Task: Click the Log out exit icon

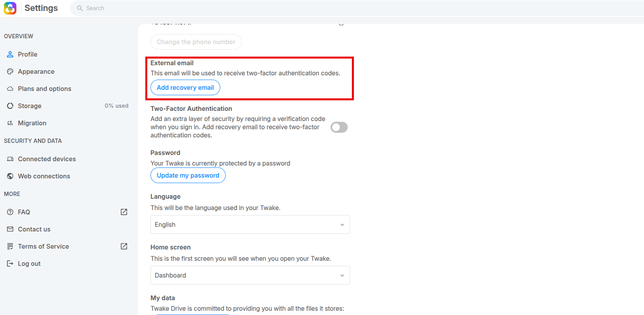Action: click(x=10, y=263)
